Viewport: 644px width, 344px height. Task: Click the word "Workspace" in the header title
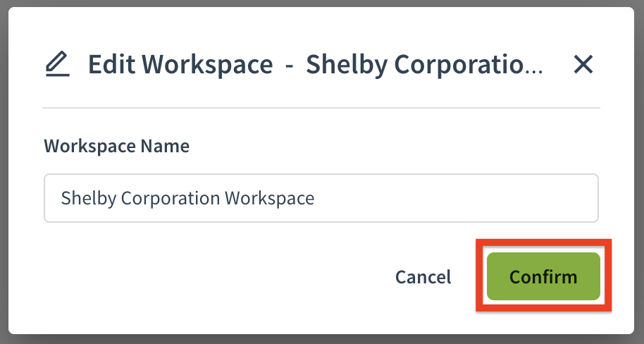(x=207, y=66)
